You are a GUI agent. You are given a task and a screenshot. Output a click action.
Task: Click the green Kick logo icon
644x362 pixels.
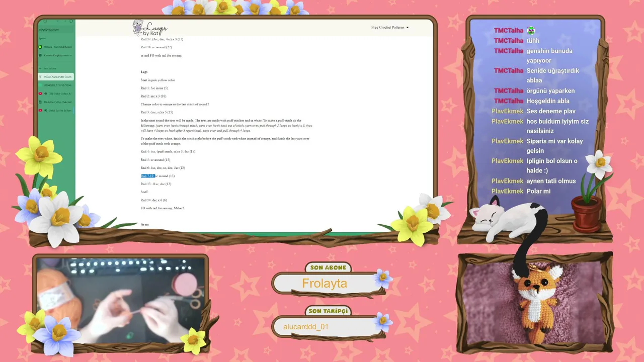point(40,47)
